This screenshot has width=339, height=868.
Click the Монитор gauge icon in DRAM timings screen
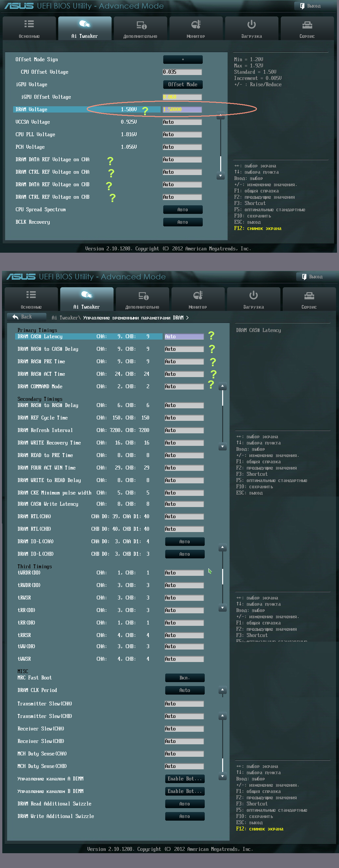click(198, 295)
